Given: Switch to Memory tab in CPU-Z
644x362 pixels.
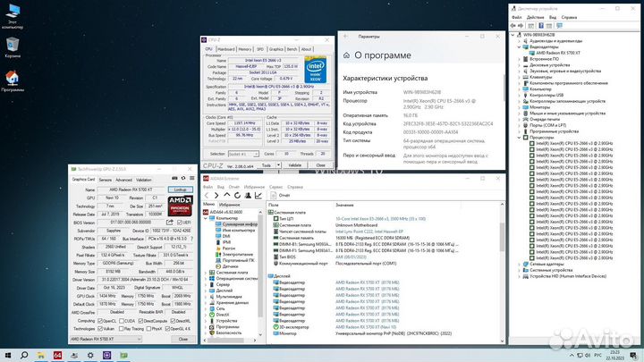Looking at the screenshot, I should (x=245, y=49).
